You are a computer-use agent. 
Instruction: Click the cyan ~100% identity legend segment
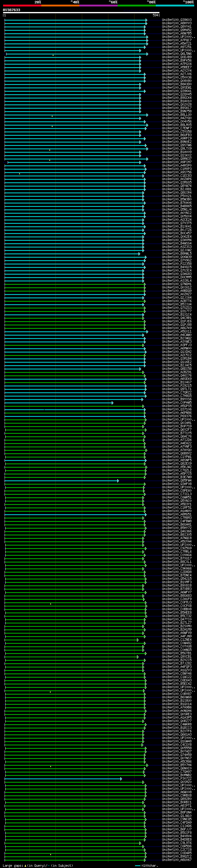tap(175, 6)
